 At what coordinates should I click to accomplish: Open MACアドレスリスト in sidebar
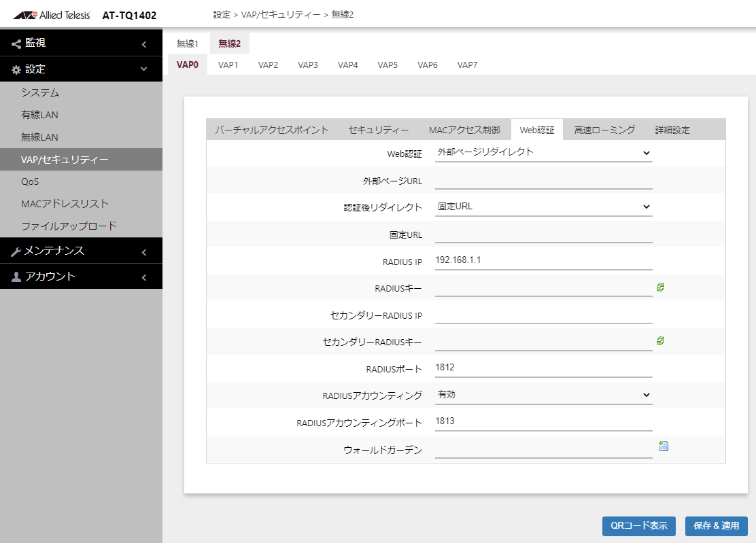(65, 204)
